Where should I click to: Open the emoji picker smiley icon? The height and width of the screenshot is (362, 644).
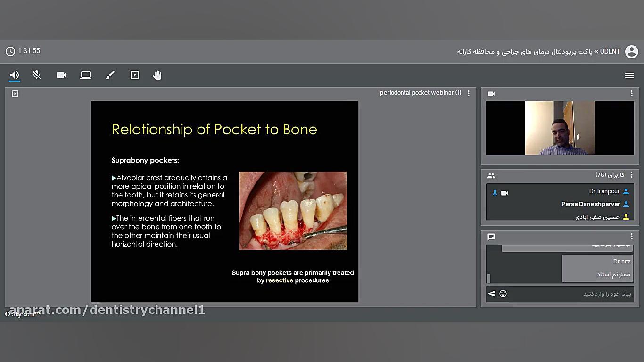click(x=503, y=294)
